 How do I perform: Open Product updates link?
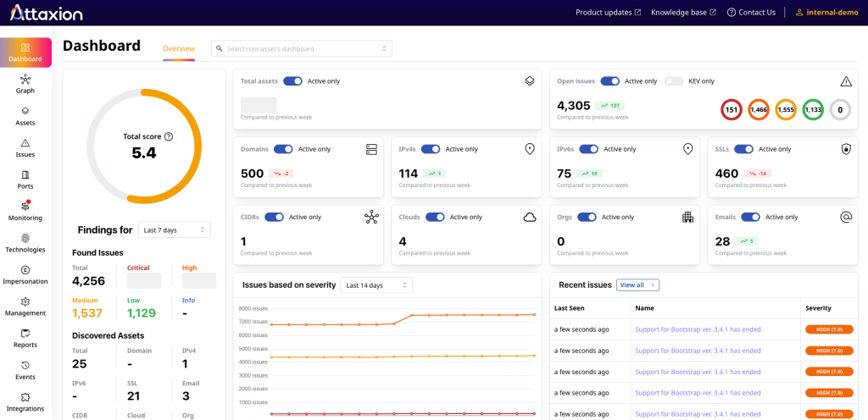(x=609, y=12)
